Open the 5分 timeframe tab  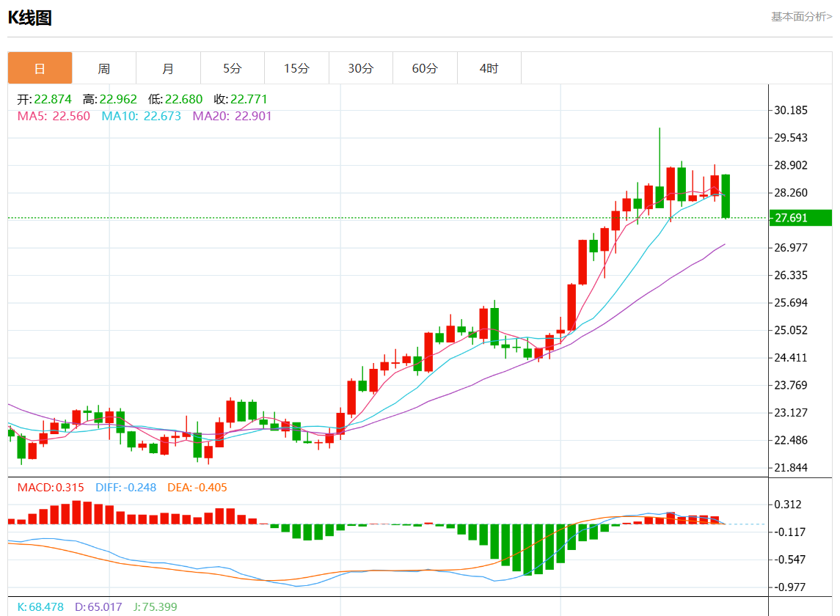(233, 68)
